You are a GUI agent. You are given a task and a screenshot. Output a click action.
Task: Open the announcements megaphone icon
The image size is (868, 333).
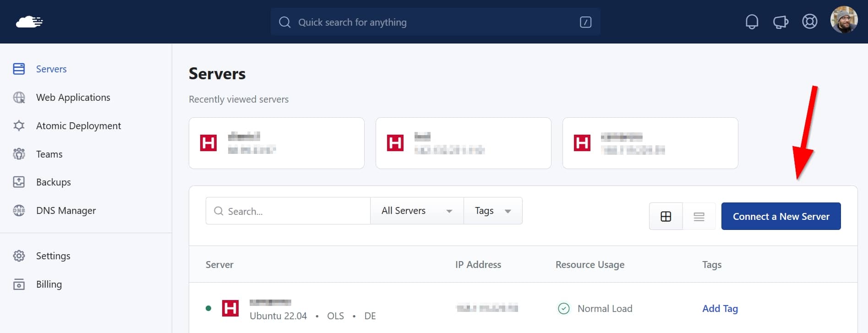click(x=781, y=22)
